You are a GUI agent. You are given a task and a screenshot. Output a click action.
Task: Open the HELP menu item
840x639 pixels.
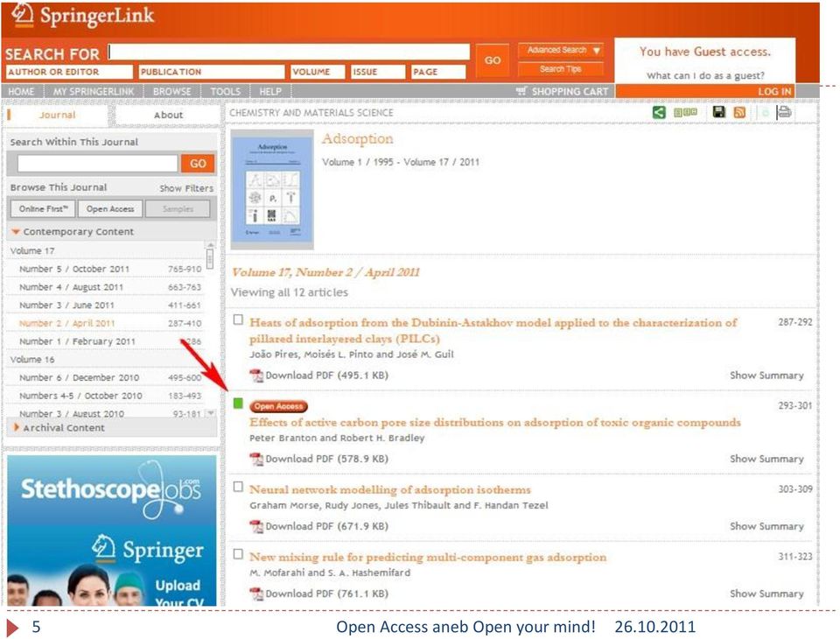coord(270,91)
